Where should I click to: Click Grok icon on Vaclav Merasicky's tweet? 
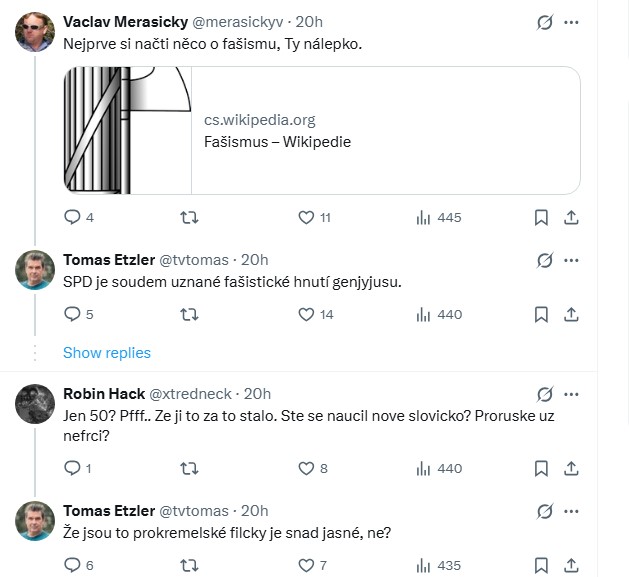[x=545, y=22]
